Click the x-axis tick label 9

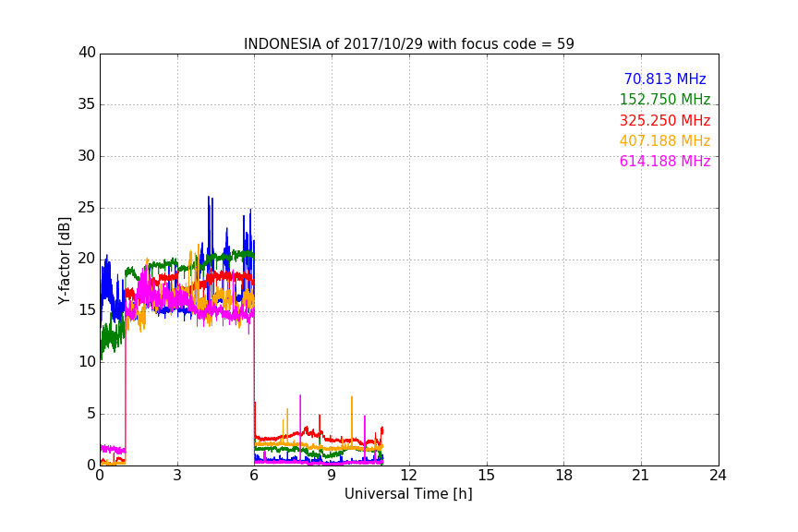[332, 476]
